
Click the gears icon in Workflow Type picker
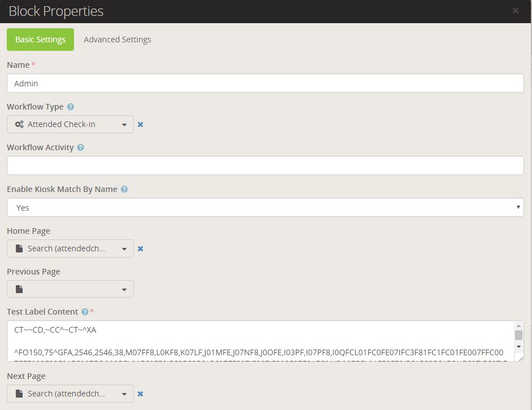(x=19, y=124)
